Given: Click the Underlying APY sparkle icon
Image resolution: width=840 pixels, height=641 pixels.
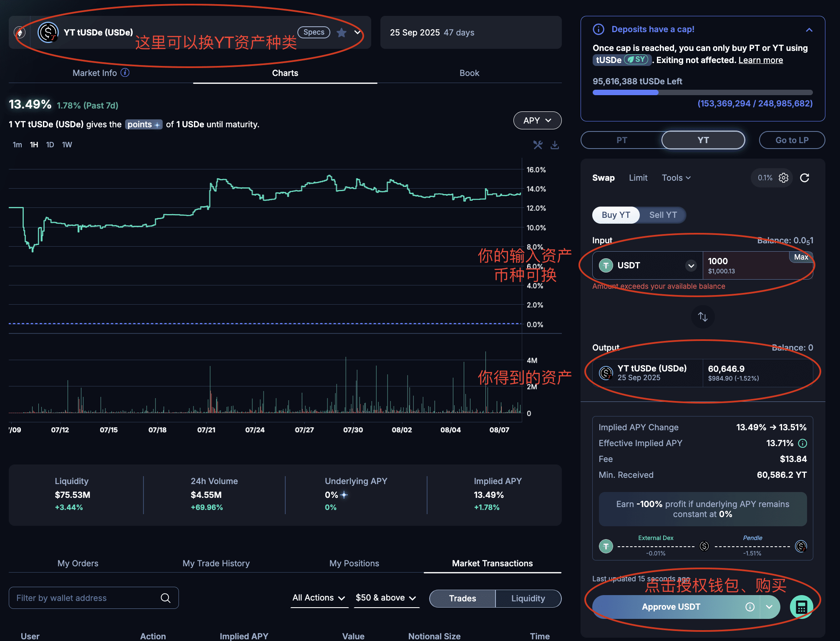Looking at the screenshot, I should 344,495.
